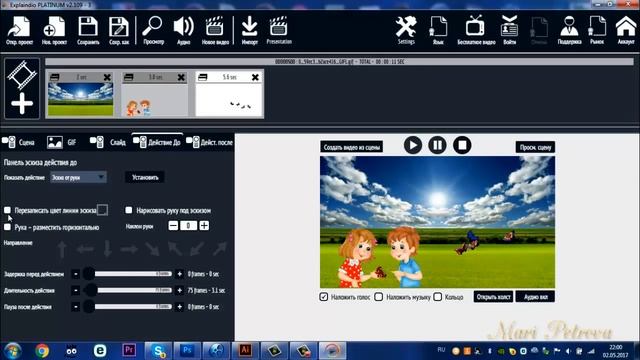Select the children scene thumbnail
Image resolution: width=640 pixels, height=360 pixels.
[155, 100]
